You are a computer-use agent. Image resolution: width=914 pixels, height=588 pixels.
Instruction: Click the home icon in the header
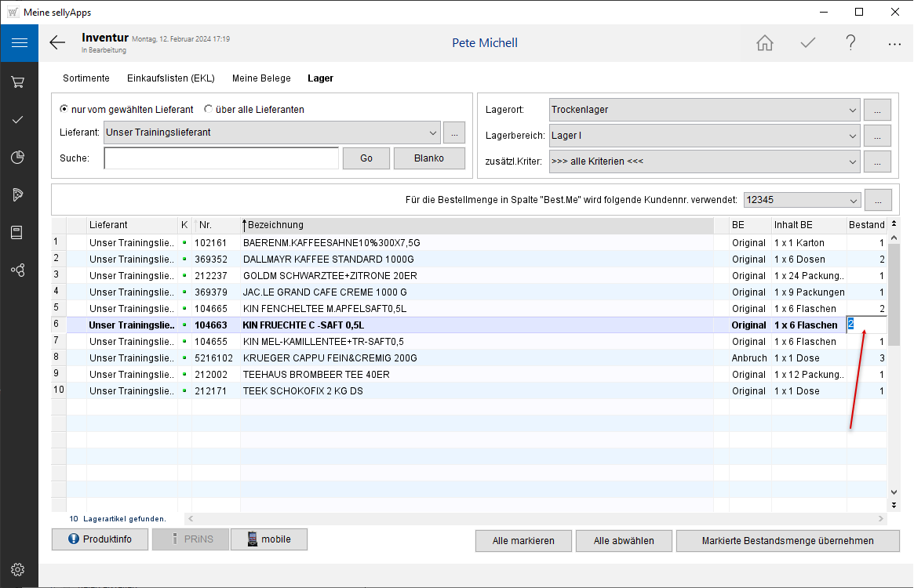(764, 43)
